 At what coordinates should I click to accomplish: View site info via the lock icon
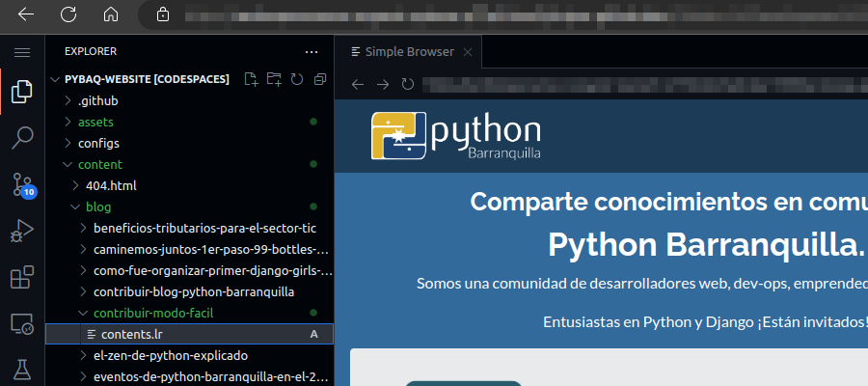pyautogui.click(x=163, y=14)
